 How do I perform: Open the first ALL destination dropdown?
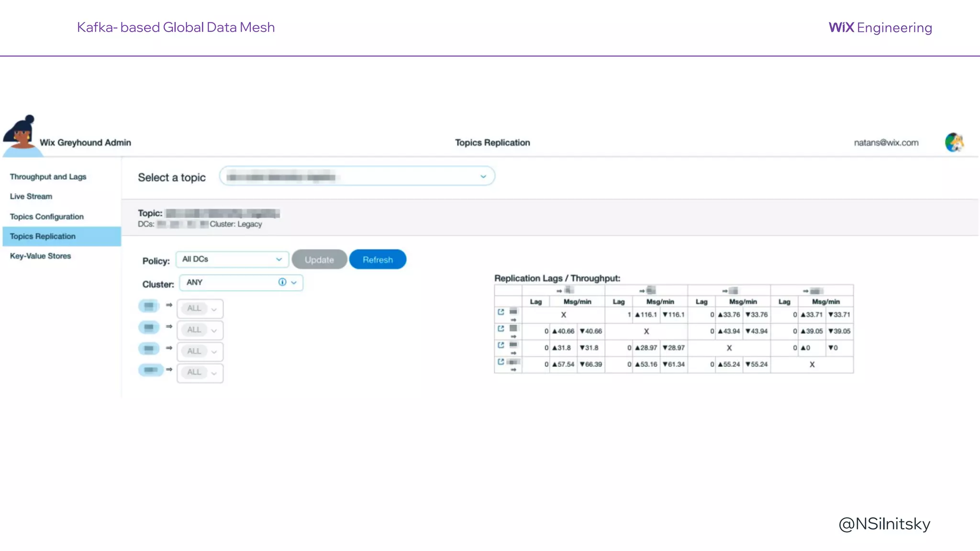point(200,309)
